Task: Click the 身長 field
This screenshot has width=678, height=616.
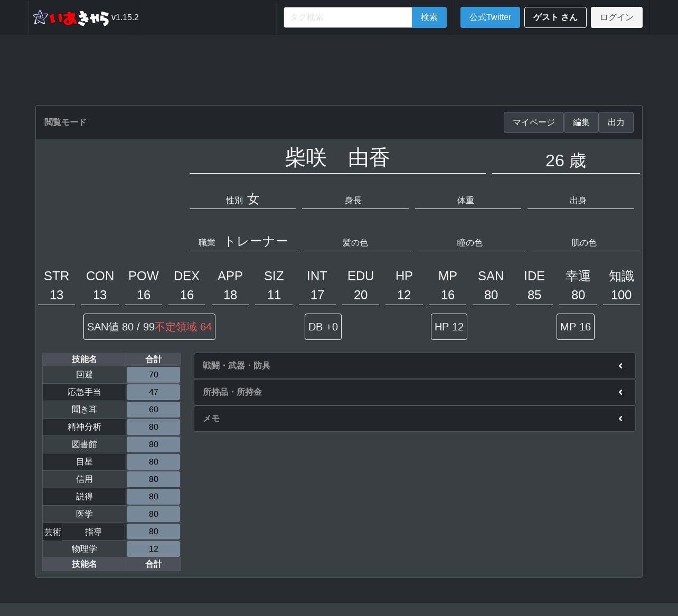Action: point(355,200)
